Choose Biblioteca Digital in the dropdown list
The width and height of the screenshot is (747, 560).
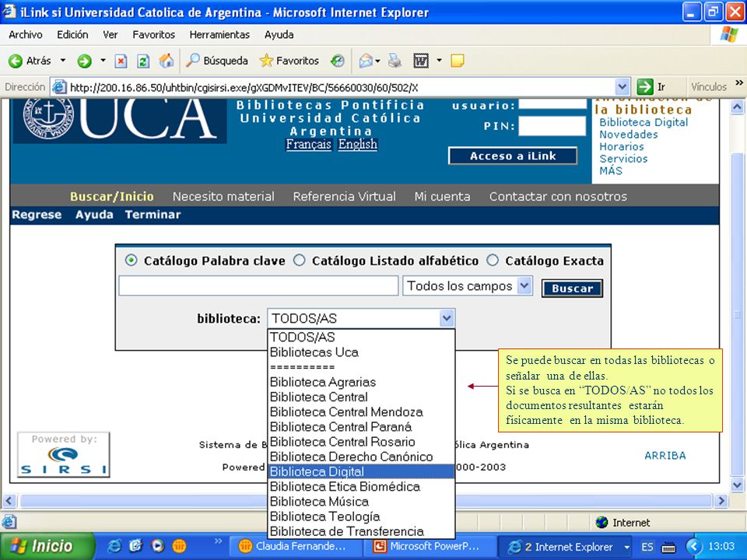point(361,471)
